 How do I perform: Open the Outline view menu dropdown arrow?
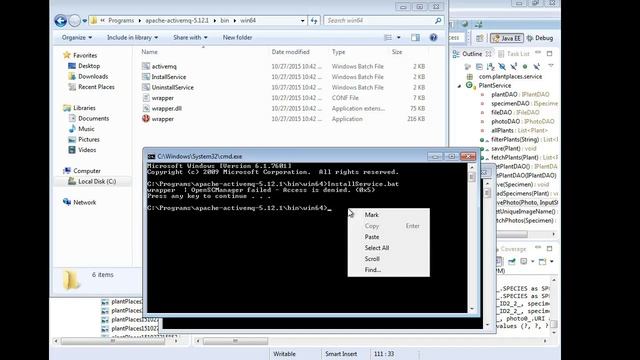pyautogui.click(x=551, y=66)
